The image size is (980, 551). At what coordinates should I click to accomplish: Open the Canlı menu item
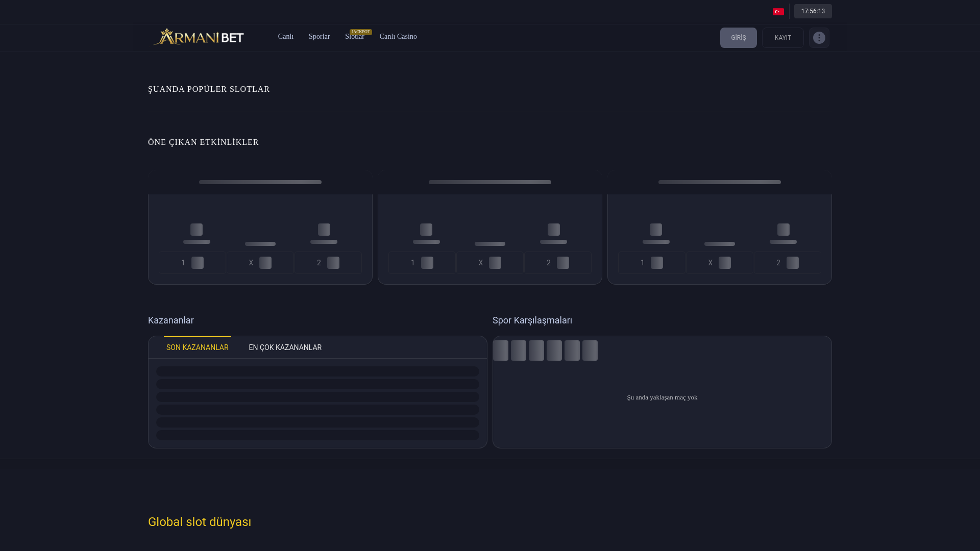click(286, 37)
